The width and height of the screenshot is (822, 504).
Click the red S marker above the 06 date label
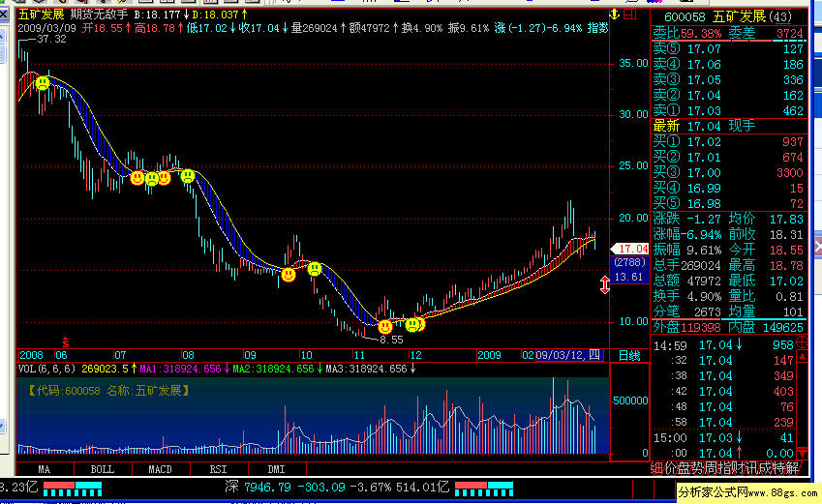pyautogui.click(x=66, y=342)
